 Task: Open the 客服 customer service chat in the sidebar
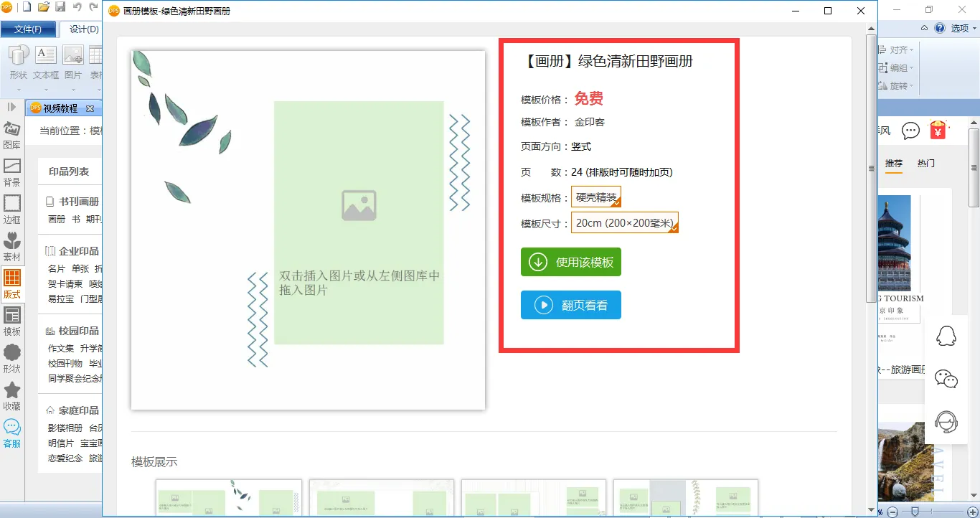12,433
